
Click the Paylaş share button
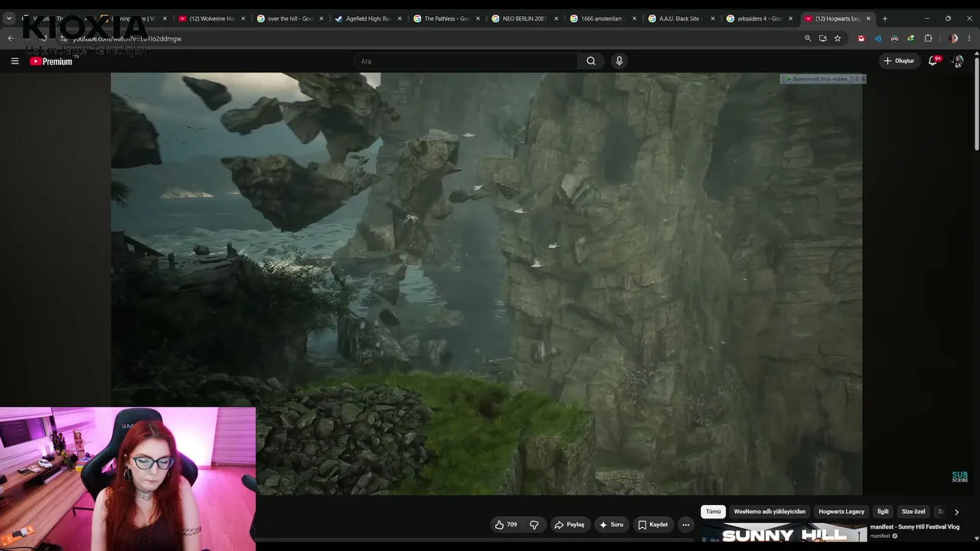570,525
